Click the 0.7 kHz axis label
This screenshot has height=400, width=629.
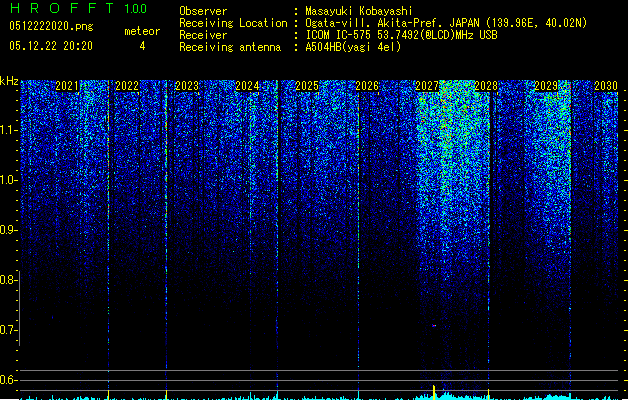(9, 330)
